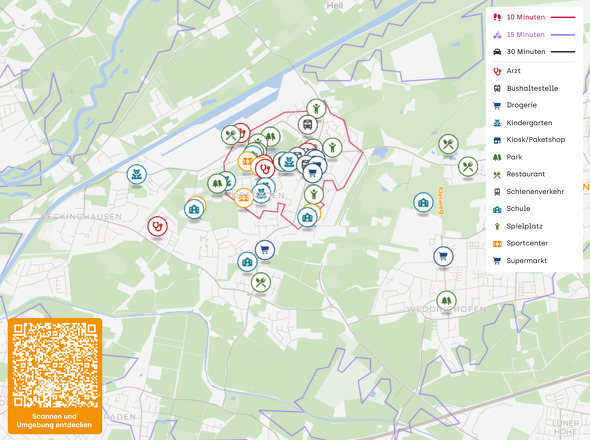Select 'Park' in the legend
The image size is (590, 440).
514,157
